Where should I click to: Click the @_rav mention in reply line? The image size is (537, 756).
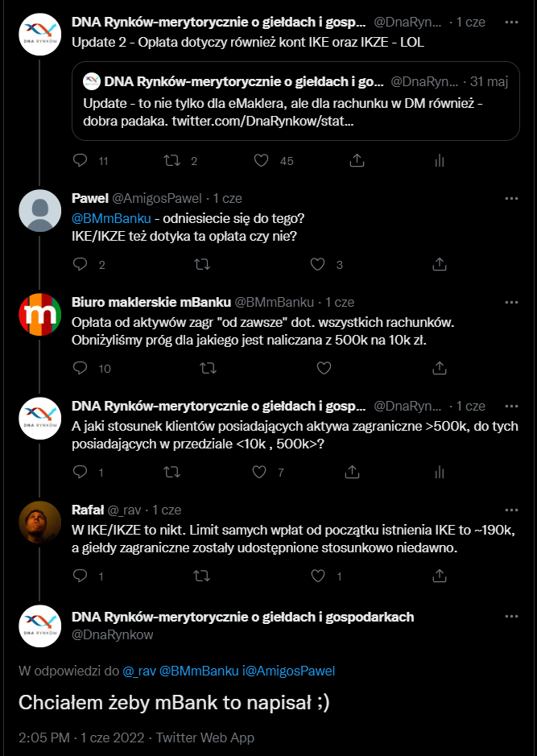coord(138,671)
